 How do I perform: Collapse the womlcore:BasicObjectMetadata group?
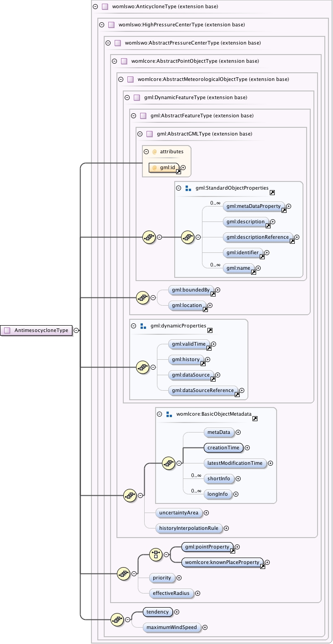click(160, 414)
